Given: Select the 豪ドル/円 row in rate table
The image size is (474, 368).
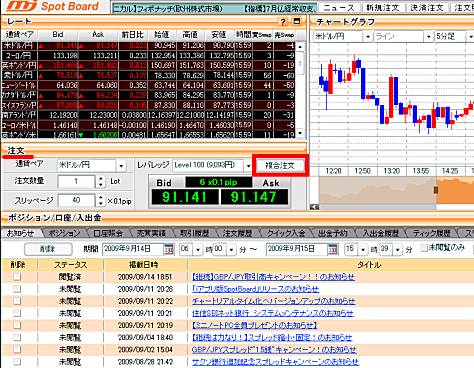Looking at the screenshot, I should 149,75.
